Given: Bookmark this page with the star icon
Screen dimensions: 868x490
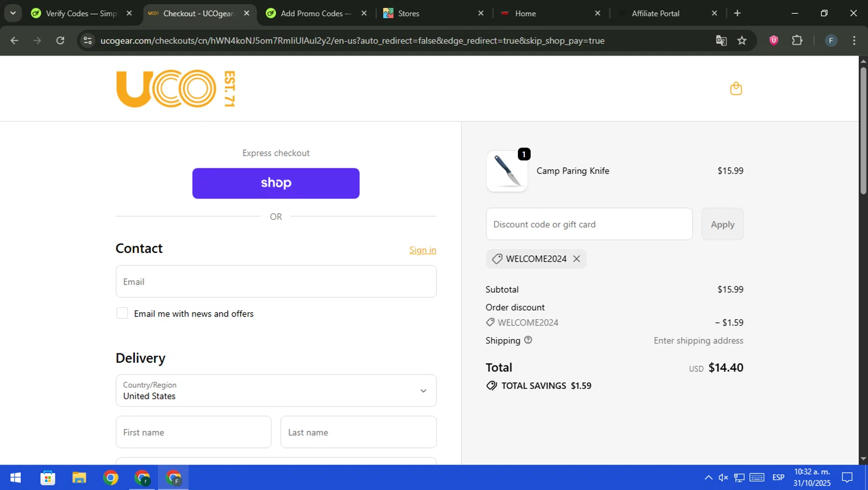Looking at the screenshot, I should tap(742, 40).
